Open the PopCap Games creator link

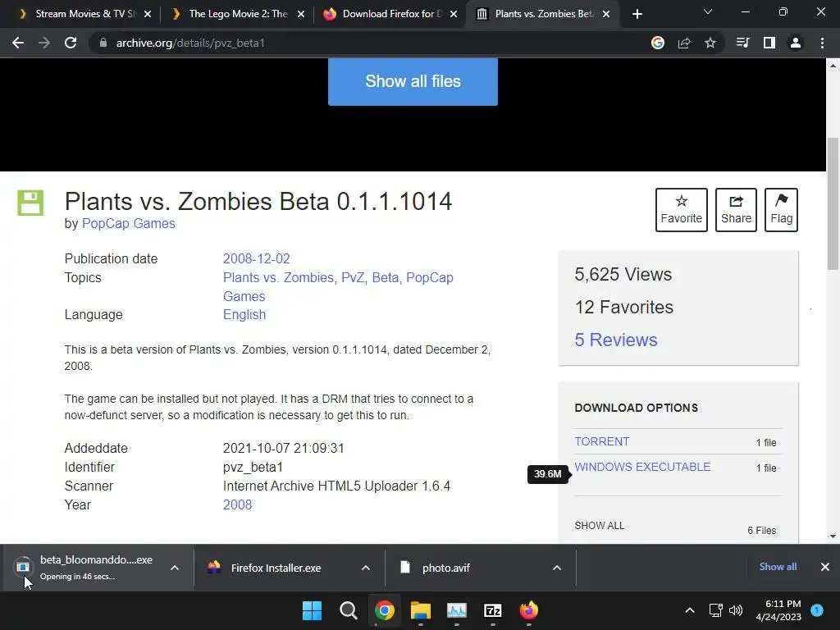(x=129, y=223)
